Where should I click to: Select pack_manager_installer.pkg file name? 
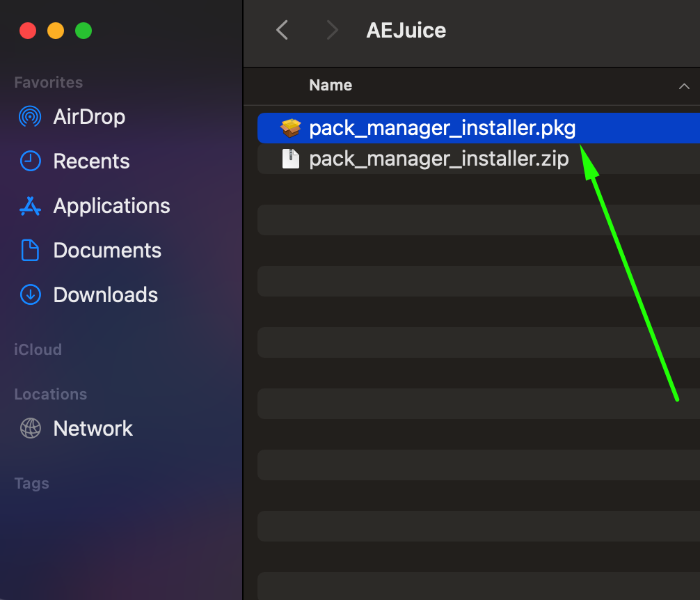pyautogui.click(x=443, y=128)
